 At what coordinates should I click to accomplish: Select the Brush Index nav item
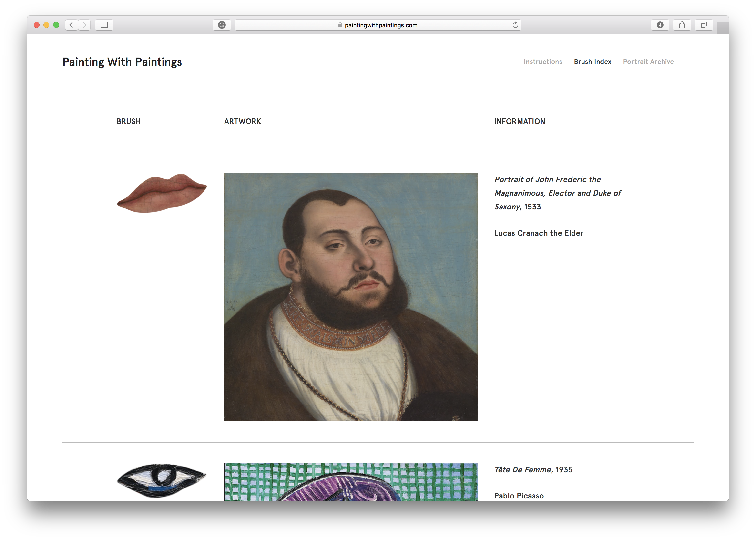pos(593,62)
